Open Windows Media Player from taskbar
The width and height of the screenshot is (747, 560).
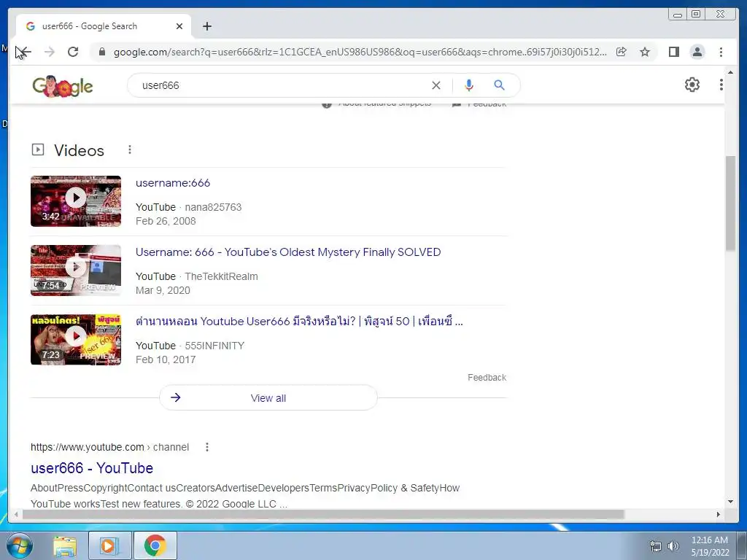[x=109, y=545]
